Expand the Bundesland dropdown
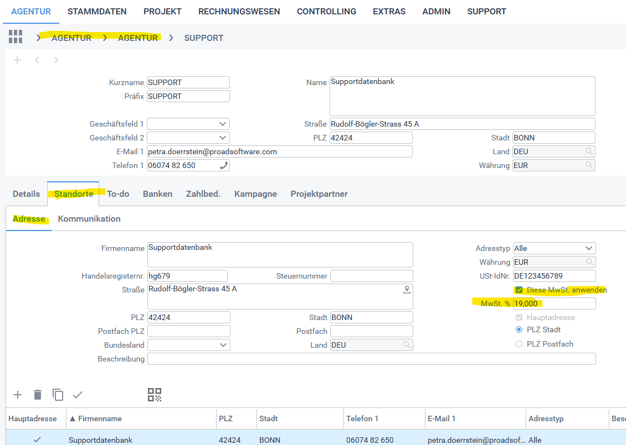The height and width of the screenshot is (445, 626). point(222,345)
